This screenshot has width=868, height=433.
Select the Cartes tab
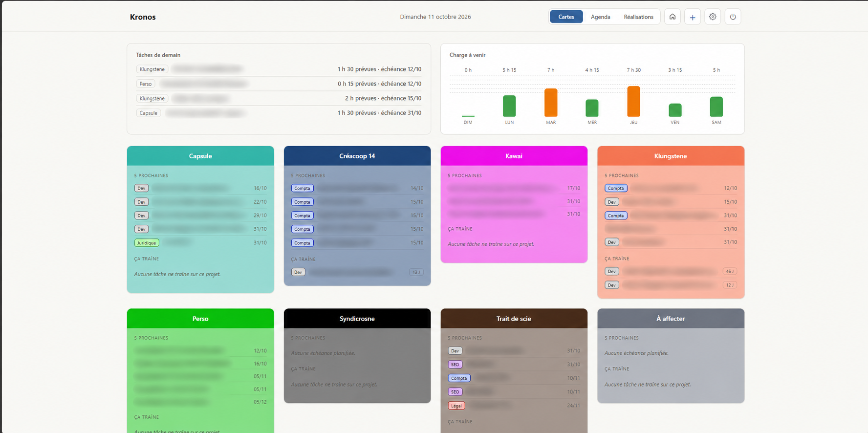566,17
